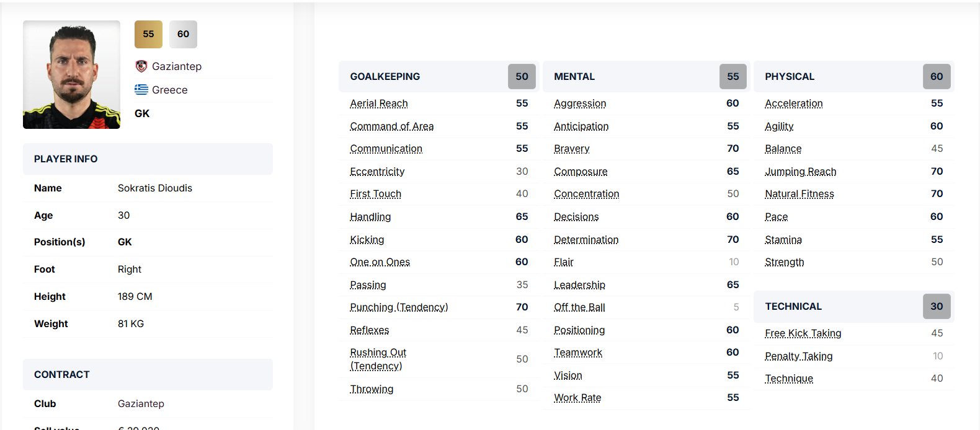The height and width of the screenshot is (430, 980).
Task: Click the player portrait photo
Action: [x=71, y=74]
